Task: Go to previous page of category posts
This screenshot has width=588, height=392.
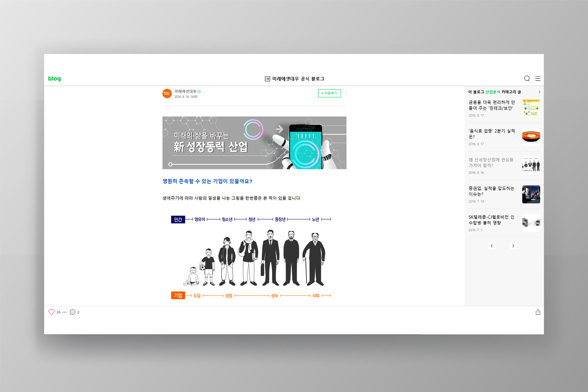Action: coord(492,246)
